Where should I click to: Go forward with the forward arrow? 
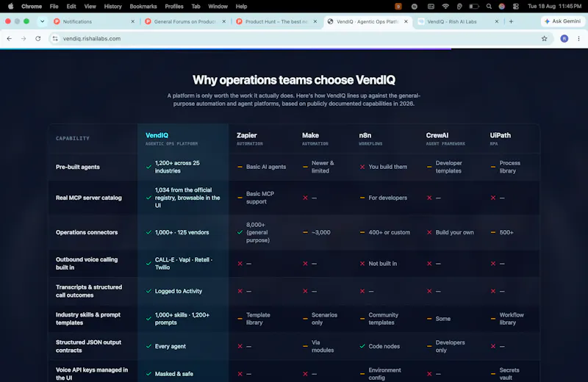(24, 38)
